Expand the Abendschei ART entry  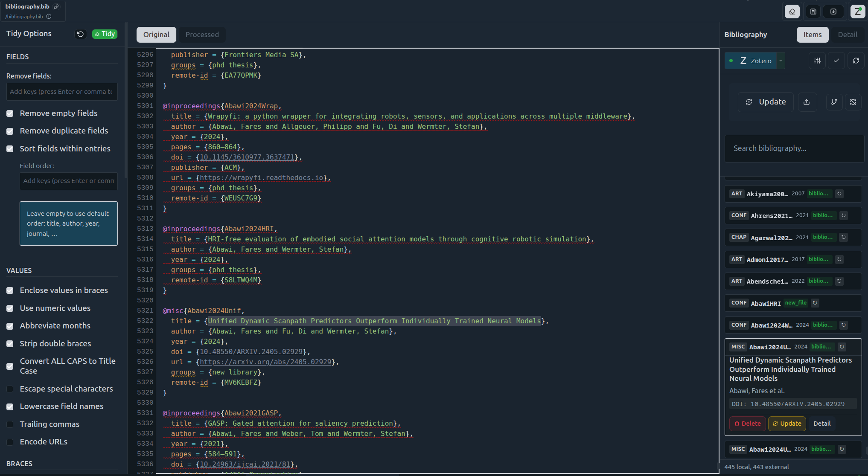(x=793, y=281)
